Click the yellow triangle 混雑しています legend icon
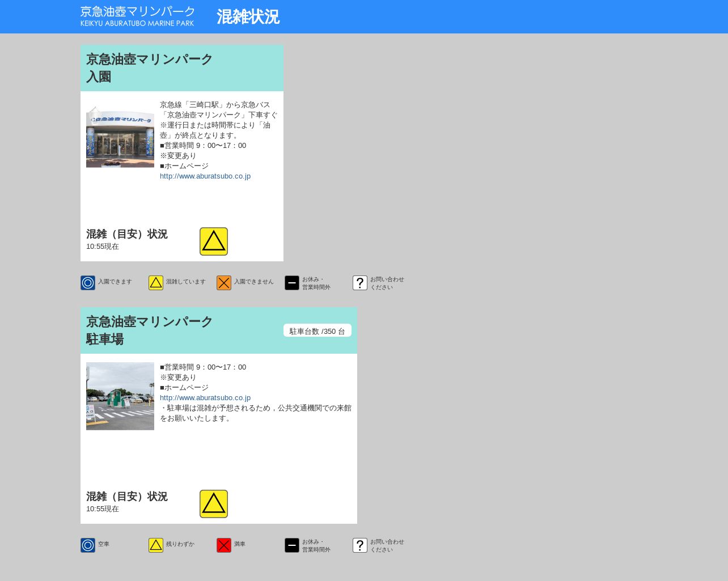 click(x=156, y=283)
